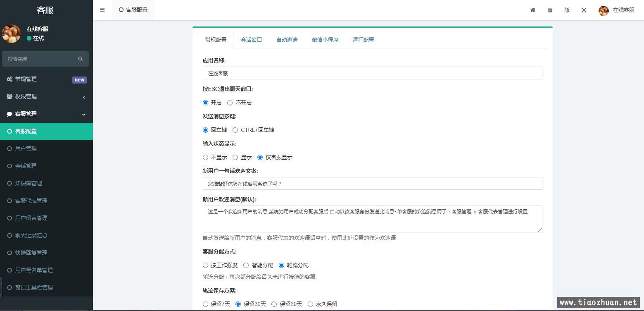Viewport: 644px width, 311px height.
Task: Click the home icon in top bar
Action: point(533,10)
